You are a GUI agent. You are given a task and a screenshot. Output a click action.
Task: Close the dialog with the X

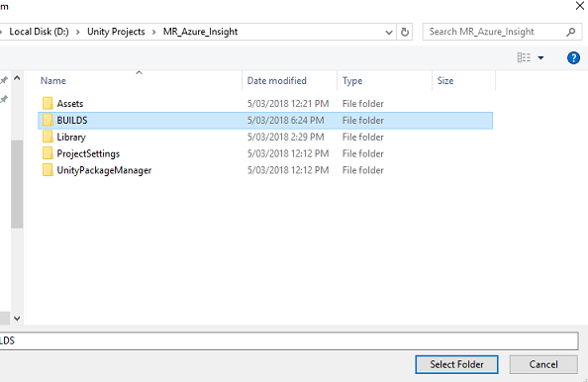coord(580,6)
